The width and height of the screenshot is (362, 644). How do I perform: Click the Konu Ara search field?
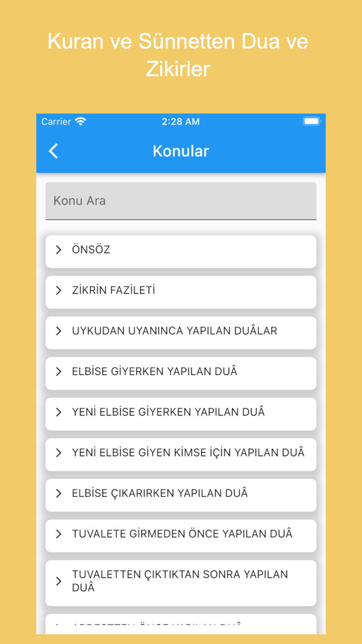[181, 201]
